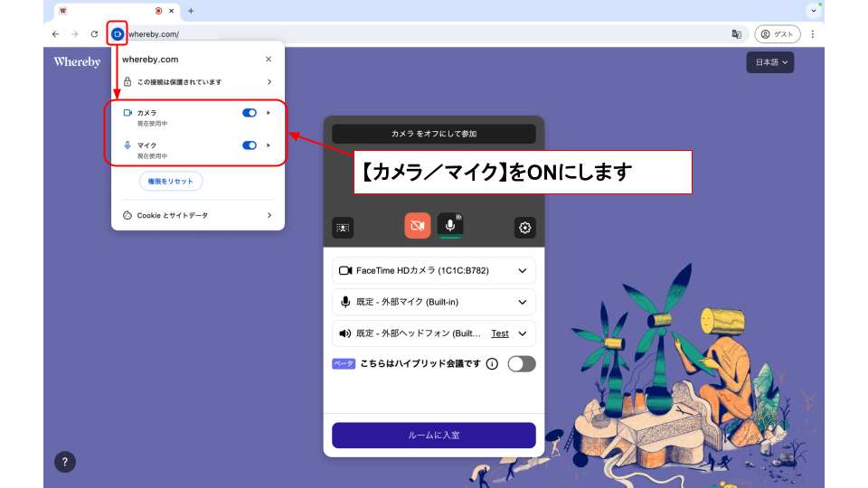Screen dimensions: 868x488
Task: Click the translate icon in address bar
Action: (737, 34)
